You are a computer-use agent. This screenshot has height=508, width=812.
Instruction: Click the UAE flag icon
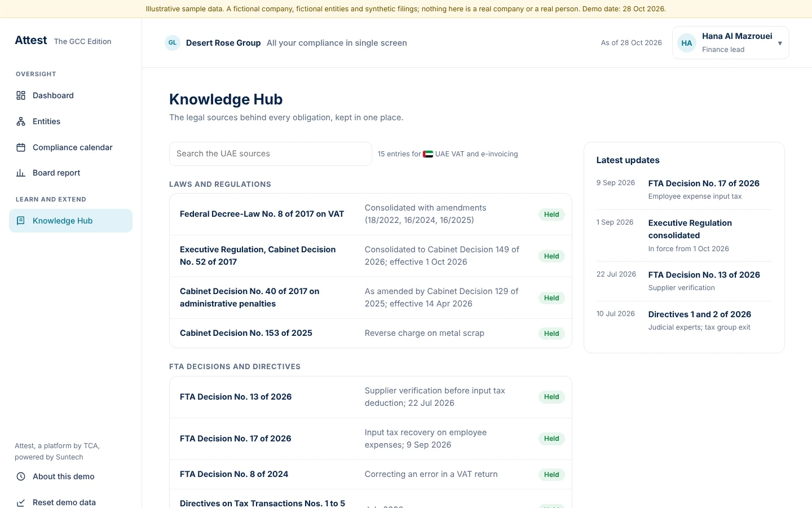coord(428,154)
